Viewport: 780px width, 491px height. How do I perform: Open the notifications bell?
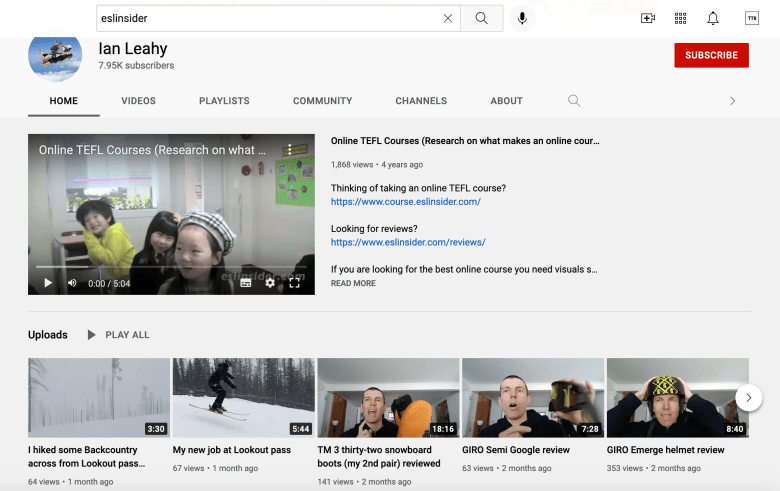tap(713, 18)
